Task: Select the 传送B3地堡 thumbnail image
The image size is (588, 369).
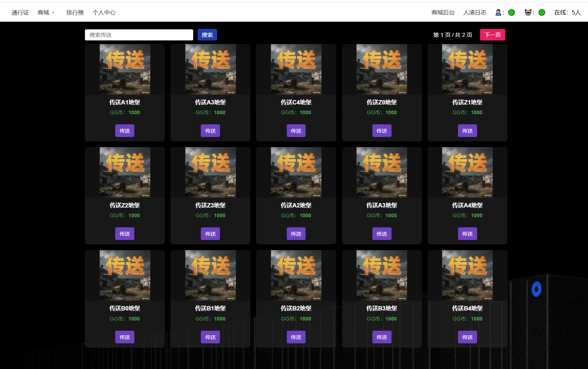Action: point(382,275)
